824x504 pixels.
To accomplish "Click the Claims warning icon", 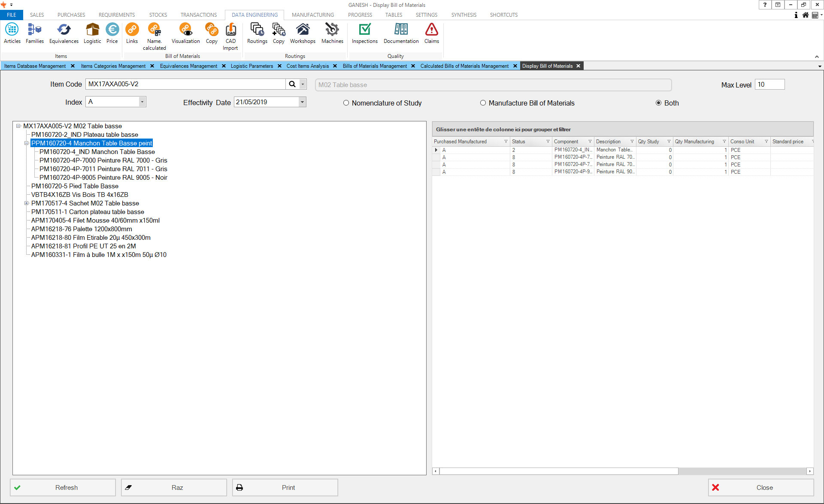I will click(x=431, y=33).
